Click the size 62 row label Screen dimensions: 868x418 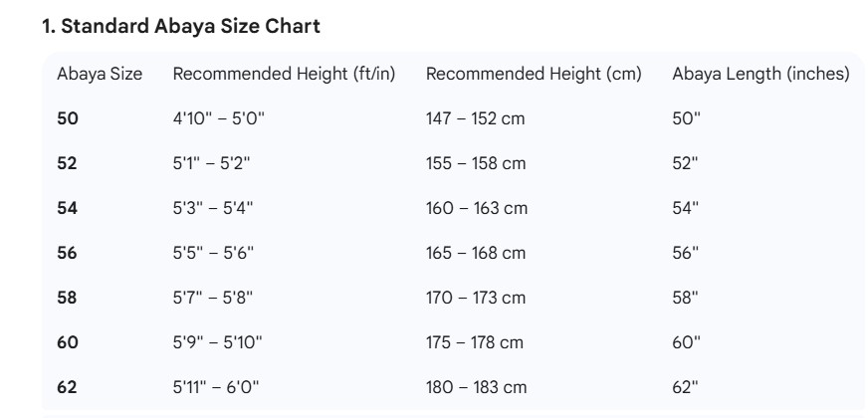[67, 388]
